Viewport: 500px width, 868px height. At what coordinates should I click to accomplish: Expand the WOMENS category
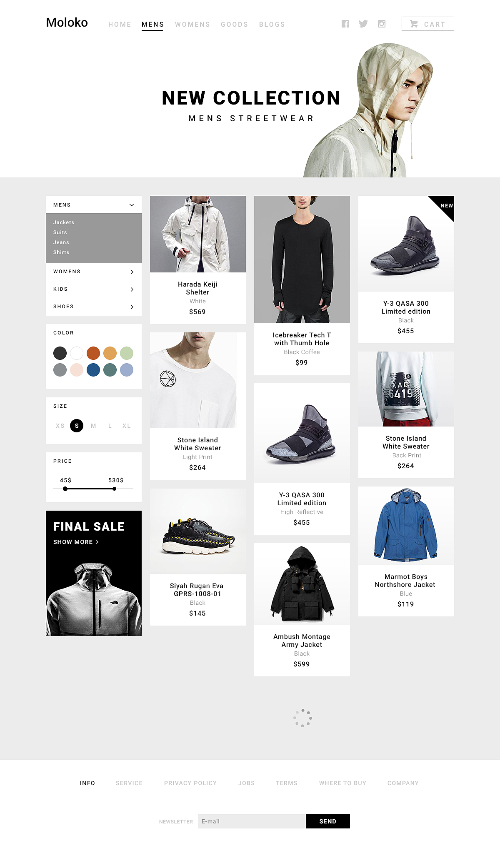132,272
